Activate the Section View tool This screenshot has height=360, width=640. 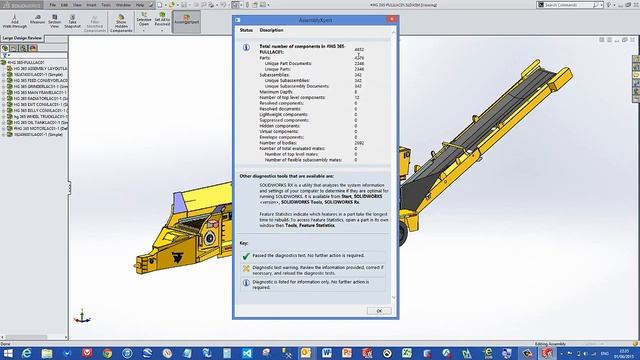click(55, 22)
